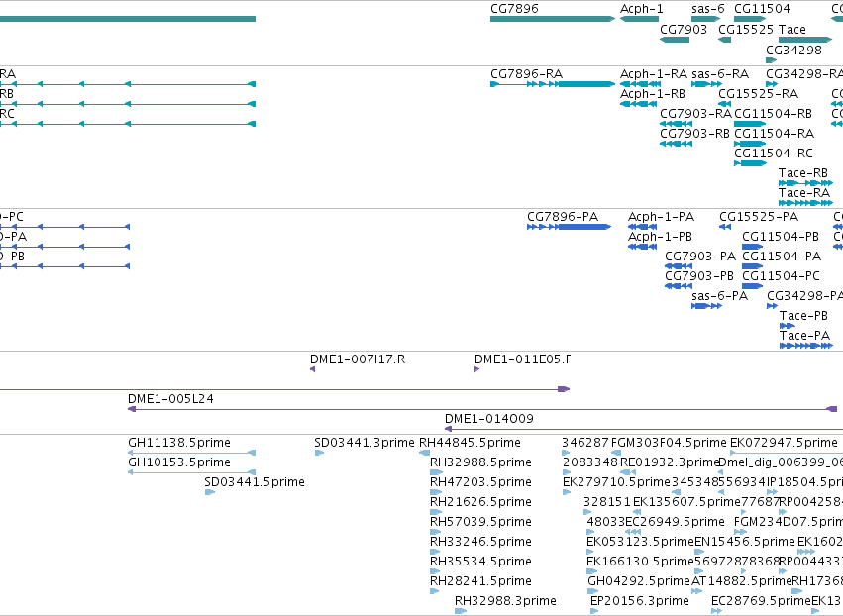Select the CG7896 gene bar
This screenshot has height=616, width=843.
(x=553, y=19)
